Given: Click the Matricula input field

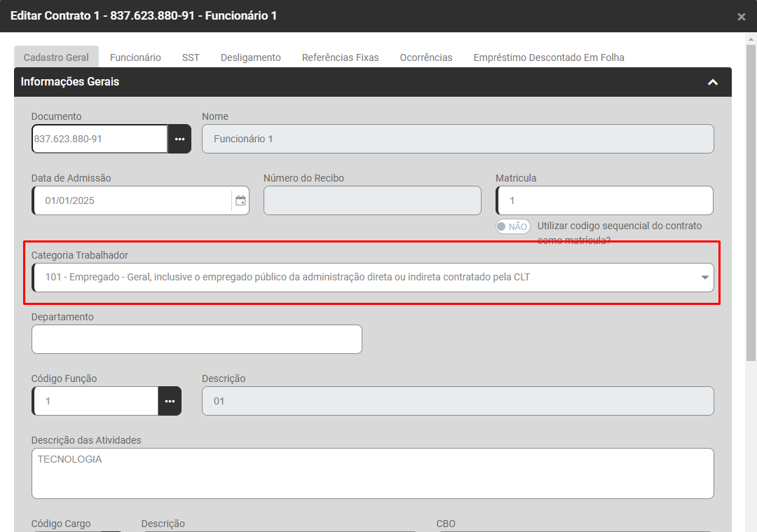Looking at the screenshot, I should [604, 200].
